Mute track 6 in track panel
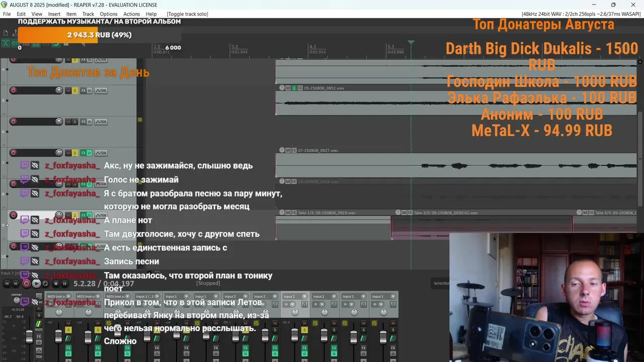The height and width of the screenshot is (362, 644). tap(68, 122)
